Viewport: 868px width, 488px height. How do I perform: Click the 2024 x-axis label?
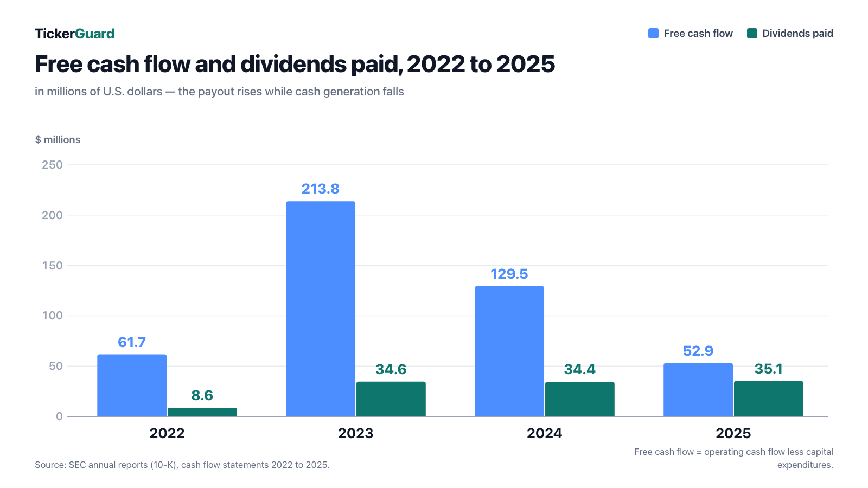pyautogui.click(x=545, y=433)
